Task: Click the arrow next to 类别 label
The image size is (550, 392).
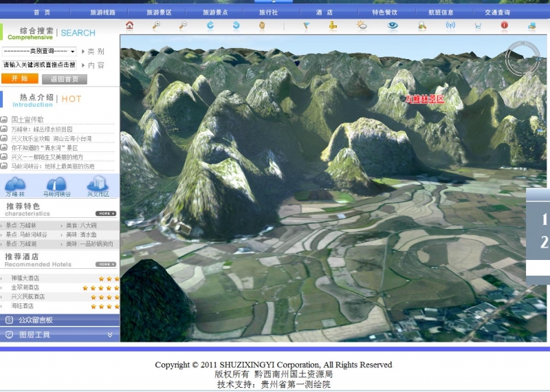Action: click(x=83, y=52)
